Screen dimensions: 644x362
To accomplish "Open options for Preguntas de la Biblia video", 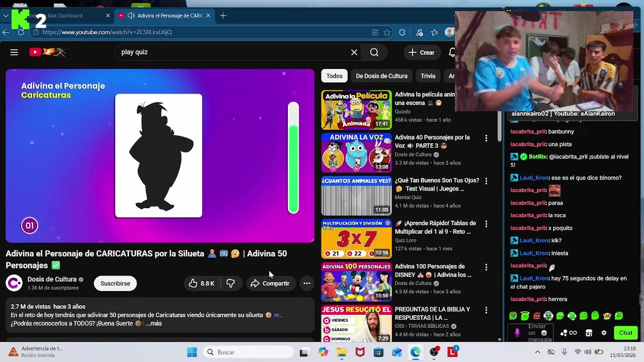I will coord(486,310).
